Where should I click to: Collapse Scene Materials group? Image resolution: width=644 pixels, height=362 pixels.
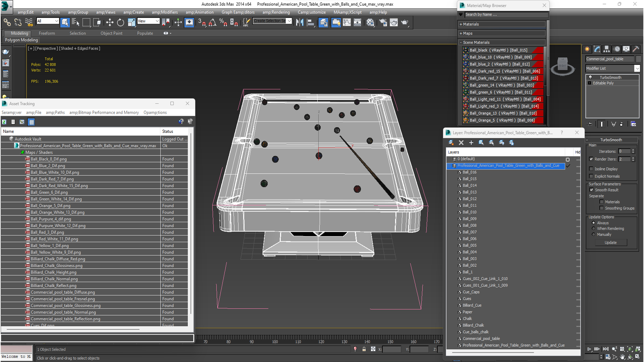click(461, 43)
